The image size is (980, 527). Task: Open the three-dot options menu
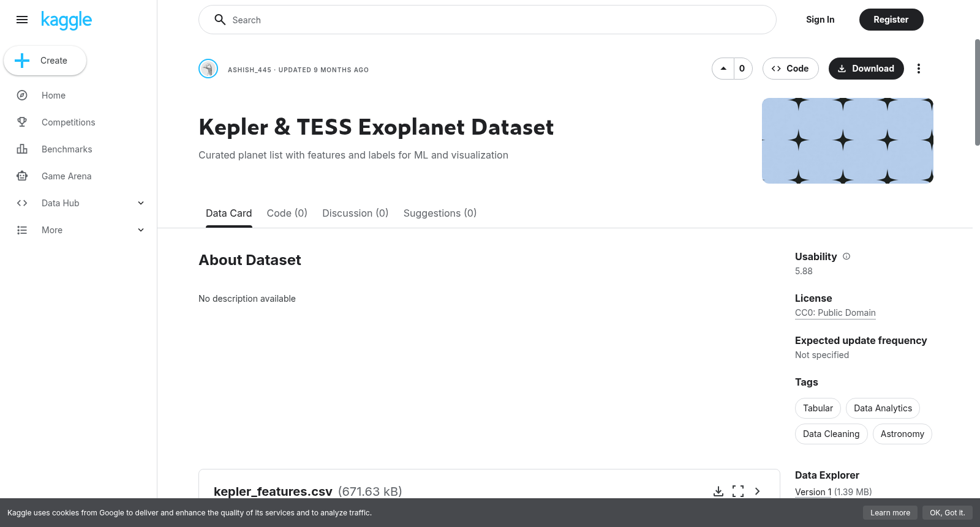(x=918, y=69)
